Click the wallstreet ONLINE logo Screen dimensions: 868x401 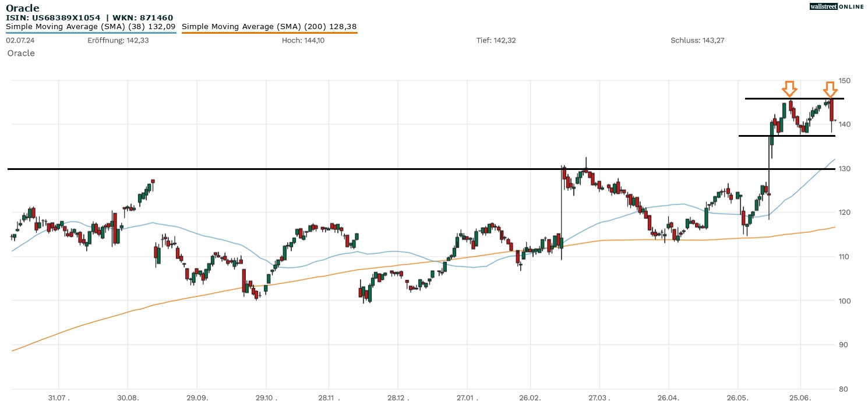pyautogui.click(x=837, y=6)
